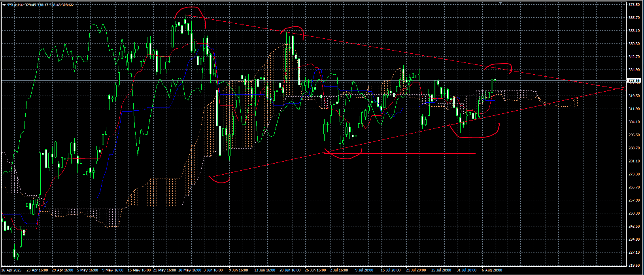The height and width of the screenshot is (275, 644).
Task: Click the chart shift triangle marker at top
Action: 501,3
